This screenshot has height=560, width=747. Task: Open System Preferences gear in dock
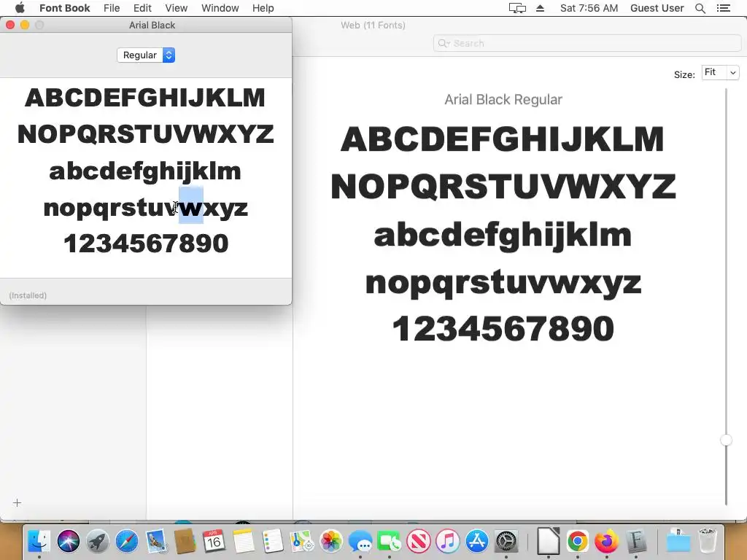(x=506, y=541)
